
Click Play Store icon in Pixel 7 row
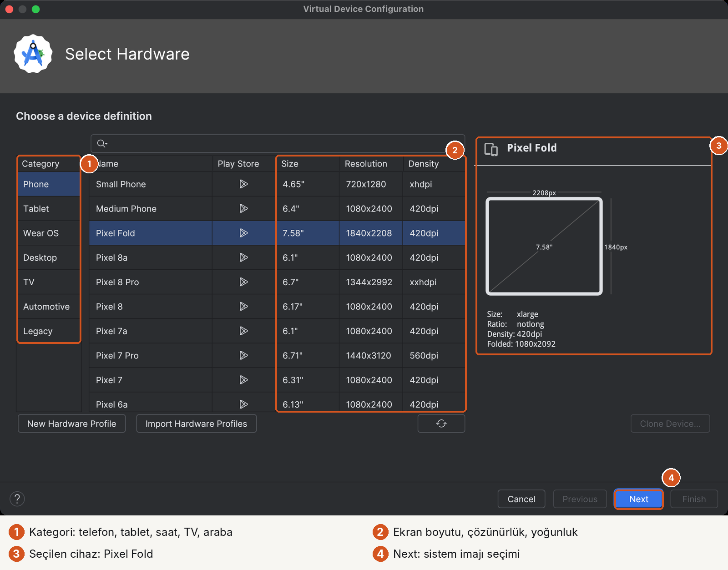click(244, 380)
